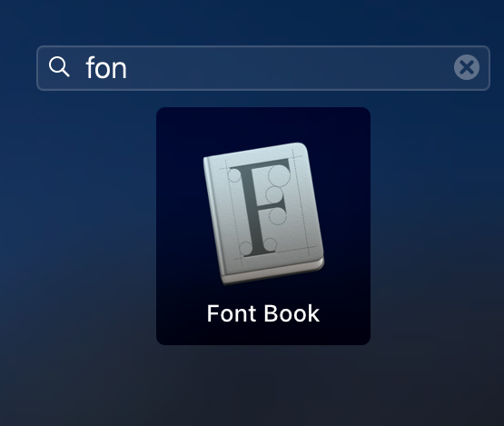Click the word "fon" in the search field
Screen dimensions: 504x426
point(106,68)
